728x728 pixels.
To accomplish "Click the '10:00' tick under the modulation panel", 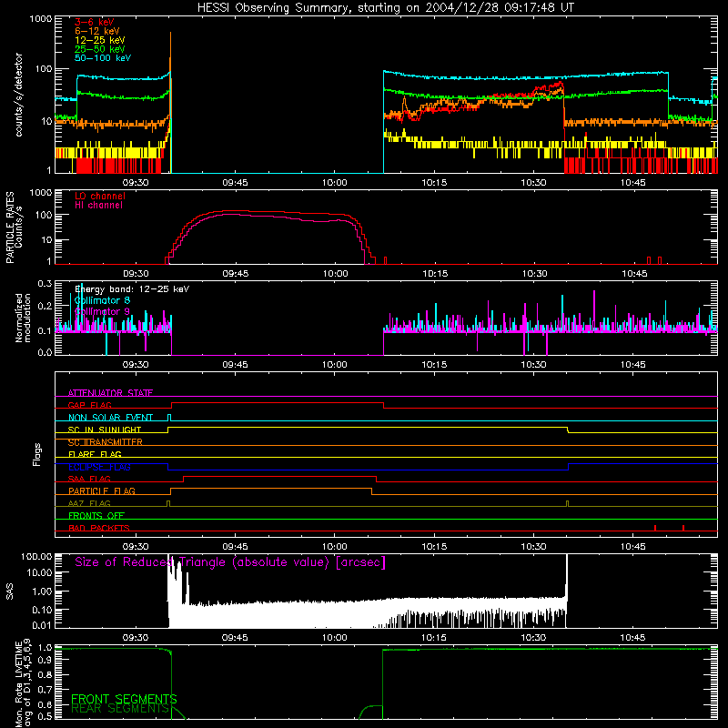I will [335, 365].
